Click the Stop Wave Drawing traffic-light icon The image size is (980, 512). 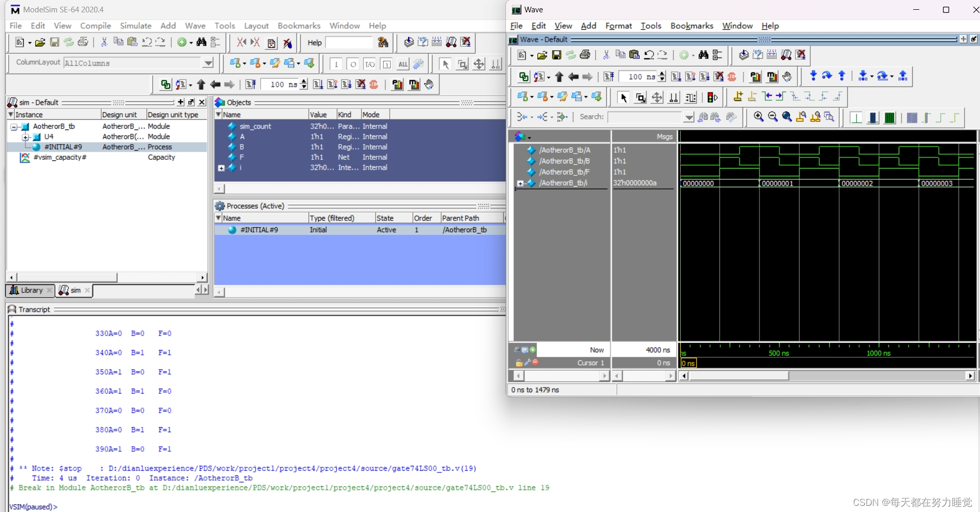coord(712,97)
